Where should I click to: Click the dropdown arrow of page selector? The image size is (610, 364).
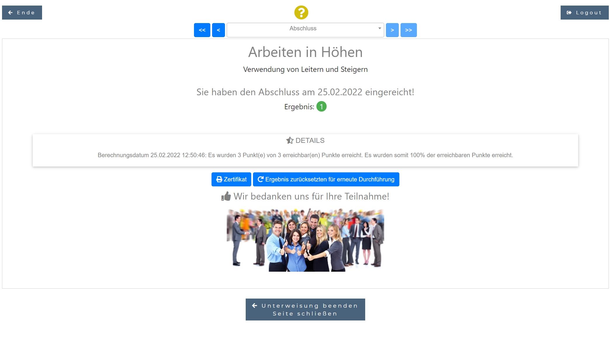(x=379, y=28)
